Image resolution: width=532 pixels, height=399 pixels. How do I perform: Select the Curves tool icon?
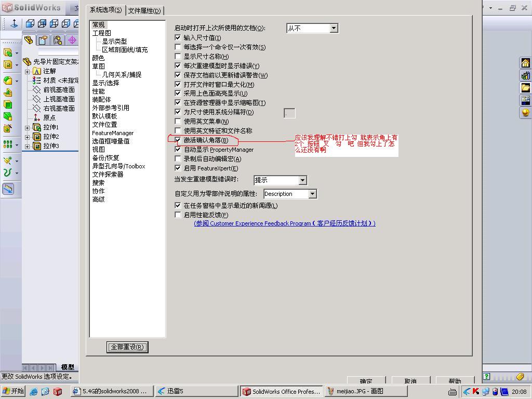click(8, 172)
